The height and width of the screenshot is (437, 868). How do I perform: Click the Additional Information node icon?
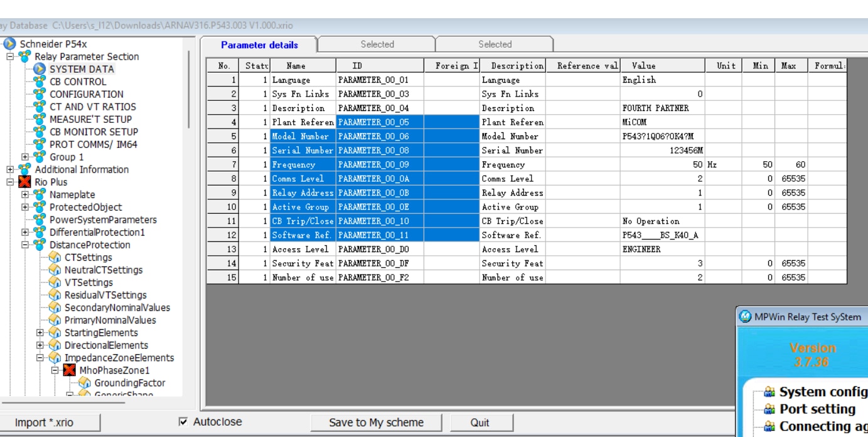click(24, 169)
